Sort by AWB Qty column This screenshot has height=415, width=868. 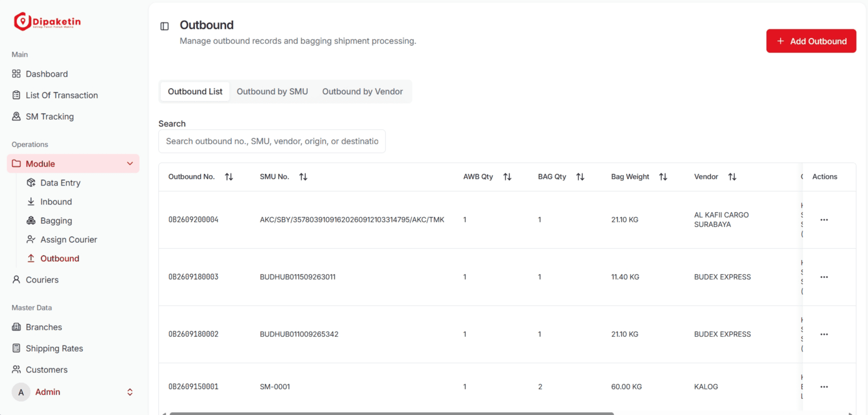(x=508, y=177)
